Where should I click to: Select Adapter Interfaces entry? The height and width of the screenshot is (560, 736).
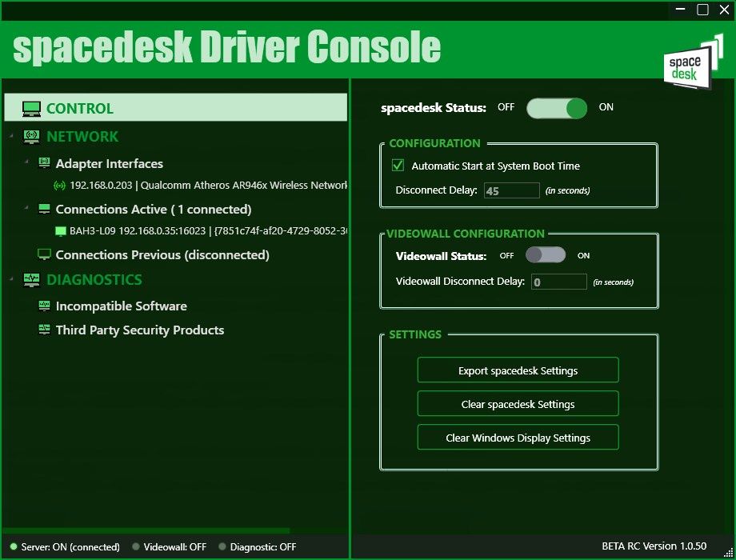coord(110,163)
